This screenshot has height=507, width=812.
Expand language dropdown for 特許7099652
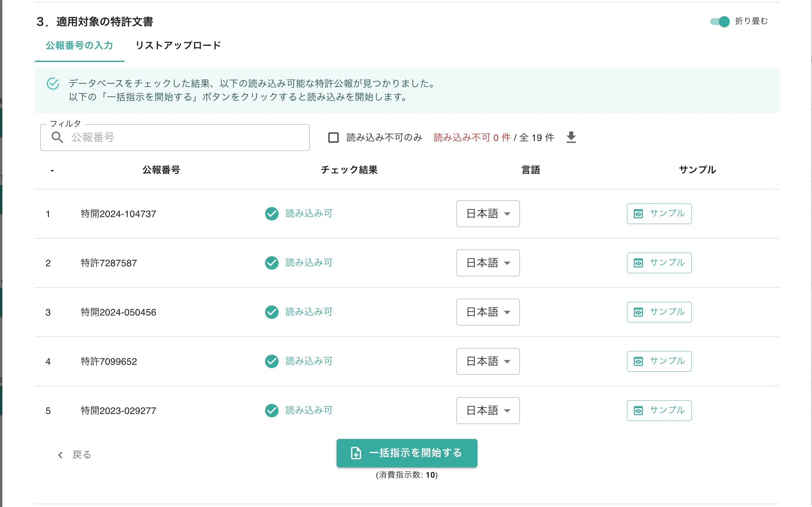point(488,361)
